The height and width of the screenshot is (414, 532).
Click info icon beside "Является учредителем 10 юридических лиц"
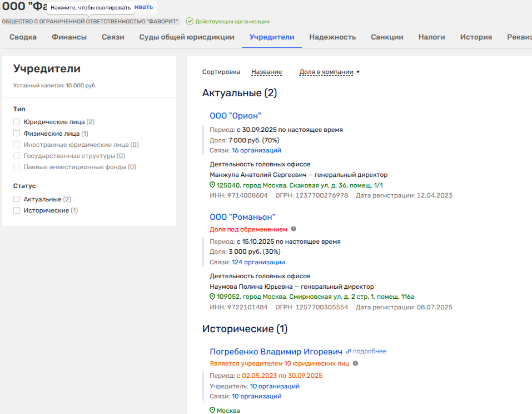[355, 363]
